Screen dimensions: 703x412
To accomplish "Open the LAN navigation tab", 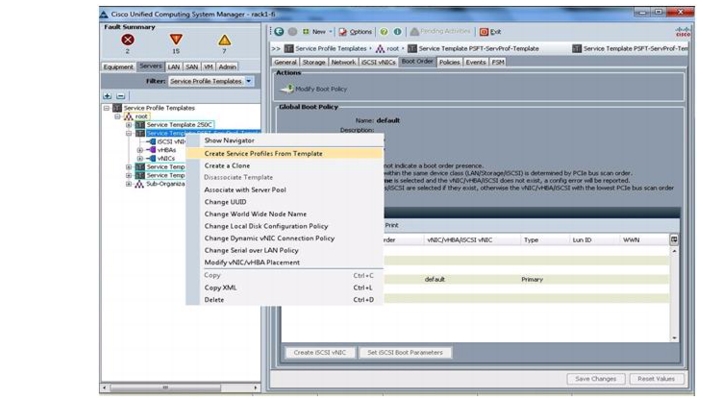I will click(174, 67).
